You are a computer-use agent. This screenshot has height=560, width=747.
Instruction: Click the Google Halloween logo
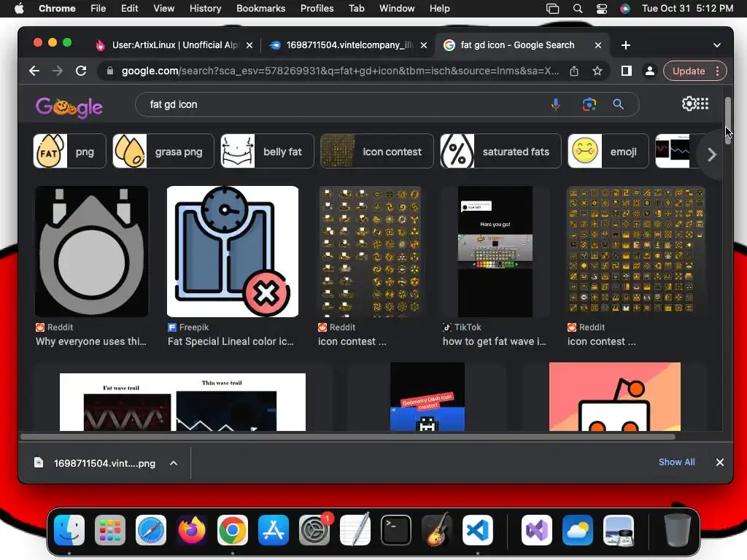(x=69, y=106)
